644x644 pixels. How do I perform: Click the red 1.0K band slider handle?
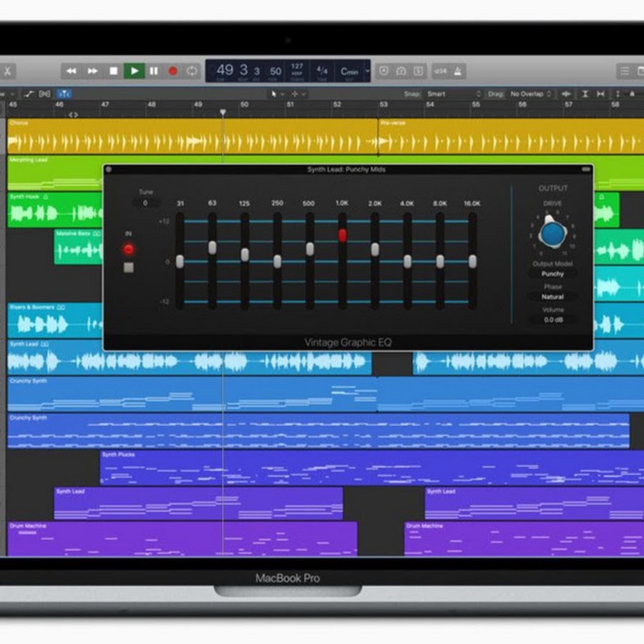click(342, 235)
